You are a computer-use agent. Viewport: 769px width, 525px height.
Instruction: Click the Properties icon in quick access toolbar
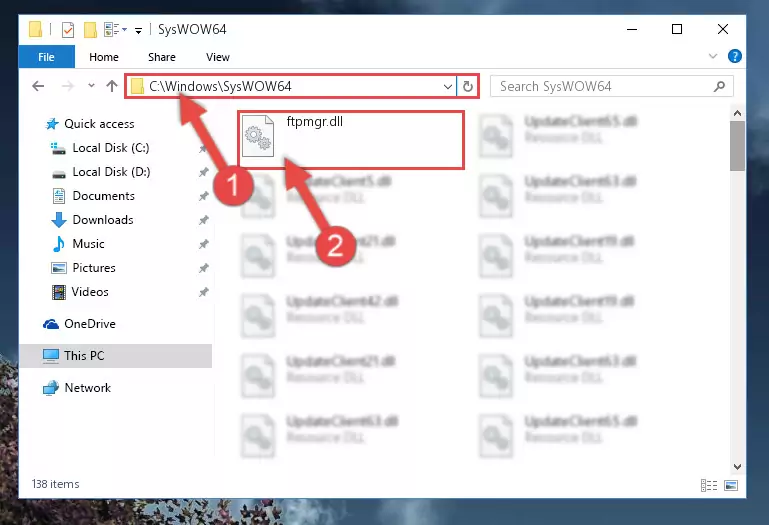pos(68,30)
